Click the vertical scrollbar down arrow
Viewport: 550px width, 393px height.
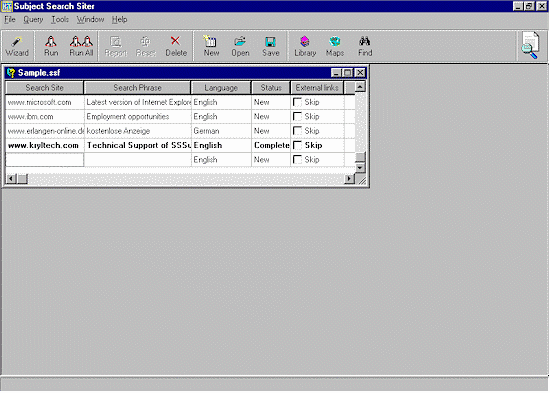[x=360, y=168]
